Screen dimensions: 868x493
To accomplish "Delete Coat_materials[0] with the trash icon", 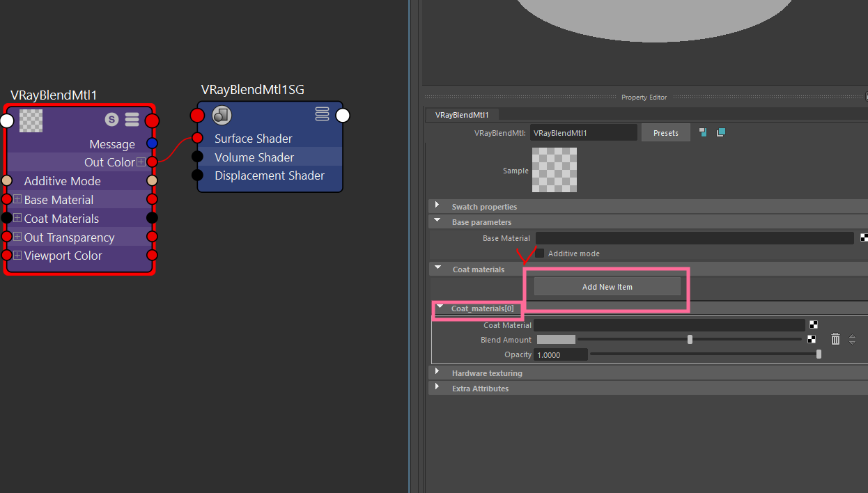I will click(835, 339).
